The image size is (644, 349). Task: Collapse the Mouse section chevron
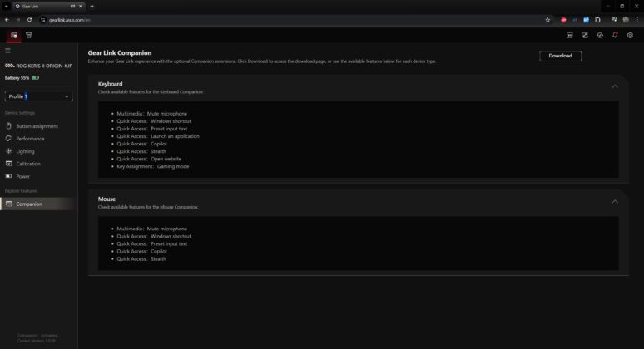pos(615,201)
